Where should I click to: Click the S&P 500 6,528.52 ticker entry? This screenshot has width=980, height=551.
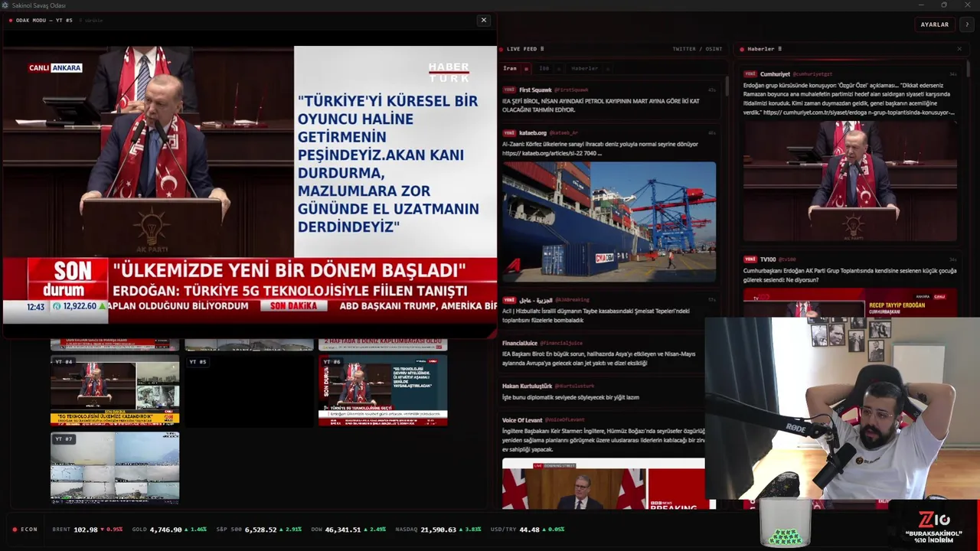coord(260,530)
